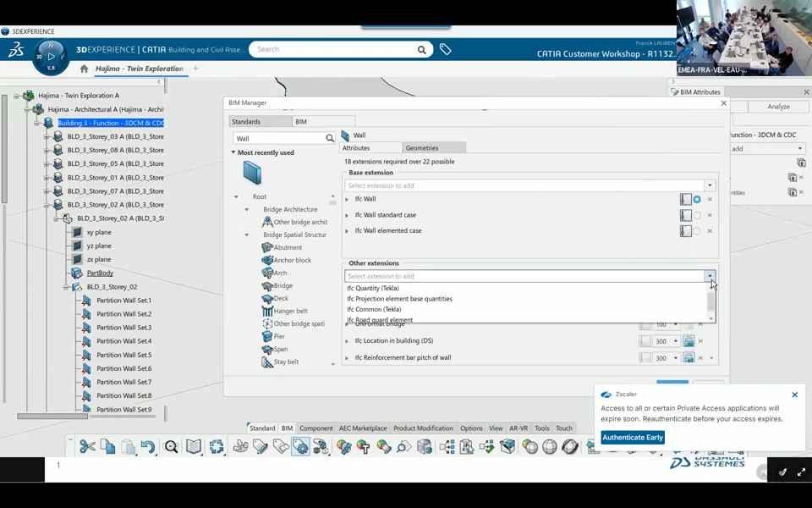Click the Cut scissors icon in toolbar

pyautogui.click(x=87, y=446)
